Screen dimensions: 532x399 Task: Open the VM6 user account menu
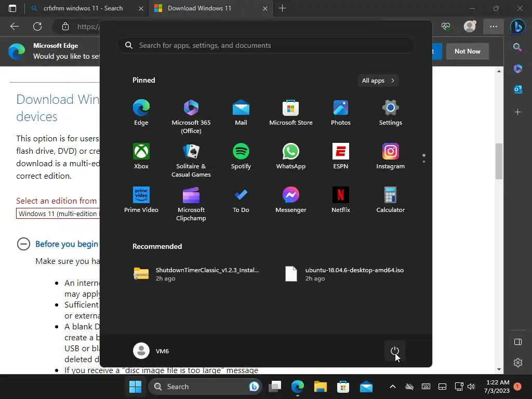[x=151, y=351]
